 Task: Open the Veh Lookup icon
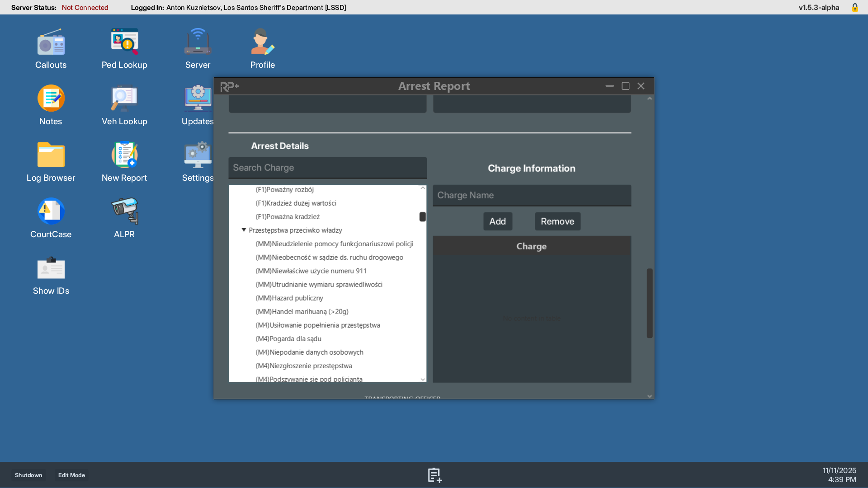point(124,99)
